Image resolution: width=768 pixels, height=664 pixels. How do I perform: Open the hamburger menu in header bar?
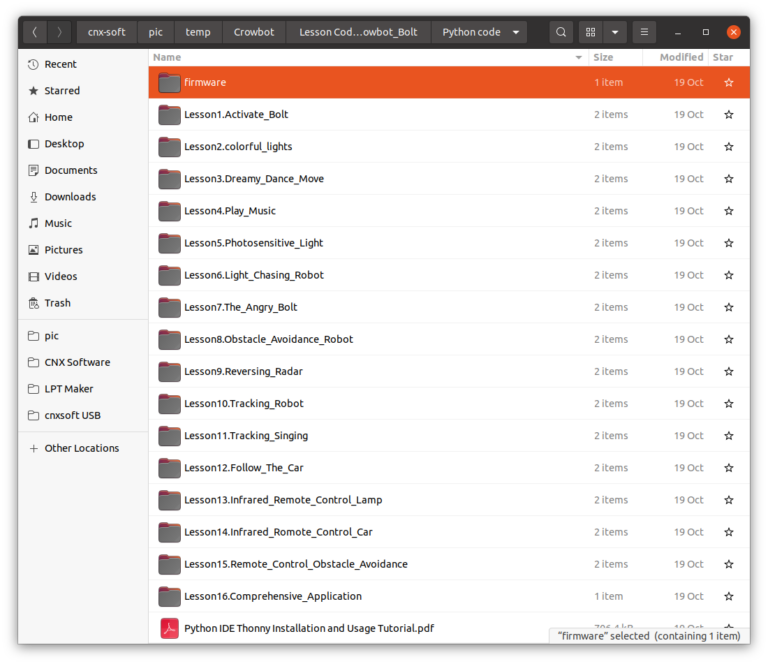[x=644, y=32]
